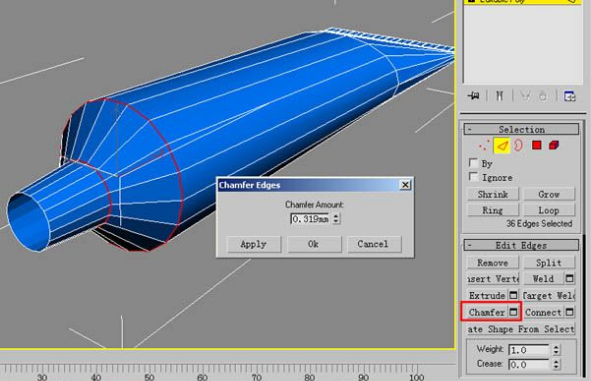Image resolution: width=591 pixels, height=381 pixels.
Task: Click the 36 Edges Selected status text
Action: point(539,223)
